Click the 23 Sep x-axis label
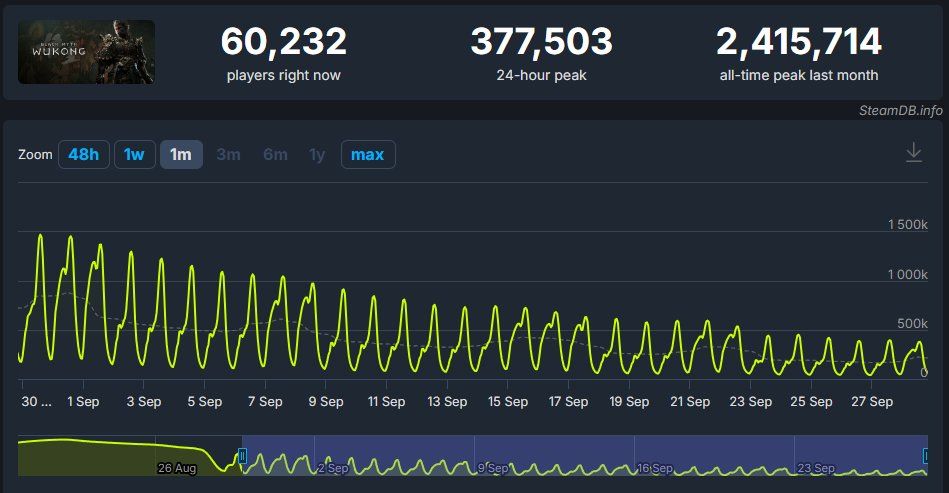The image size is (949, 493). click(750, 402)
